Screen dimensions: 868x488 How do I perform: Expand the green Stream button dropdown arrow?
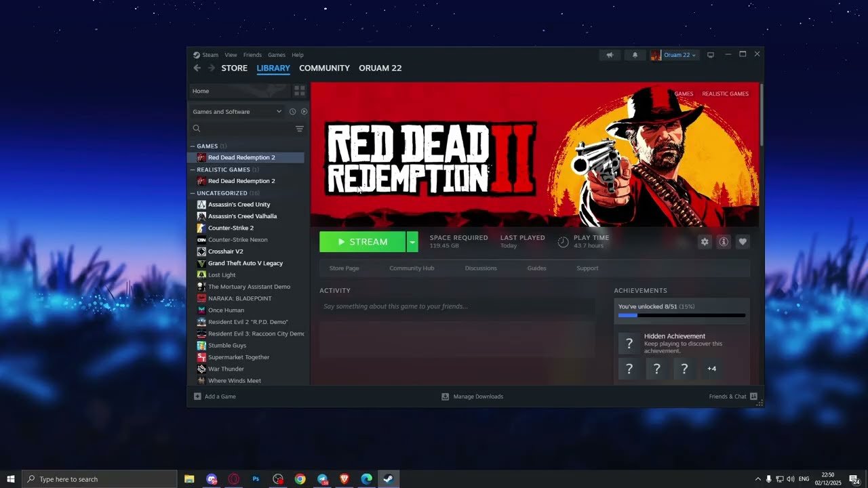(x=412, y=242)
